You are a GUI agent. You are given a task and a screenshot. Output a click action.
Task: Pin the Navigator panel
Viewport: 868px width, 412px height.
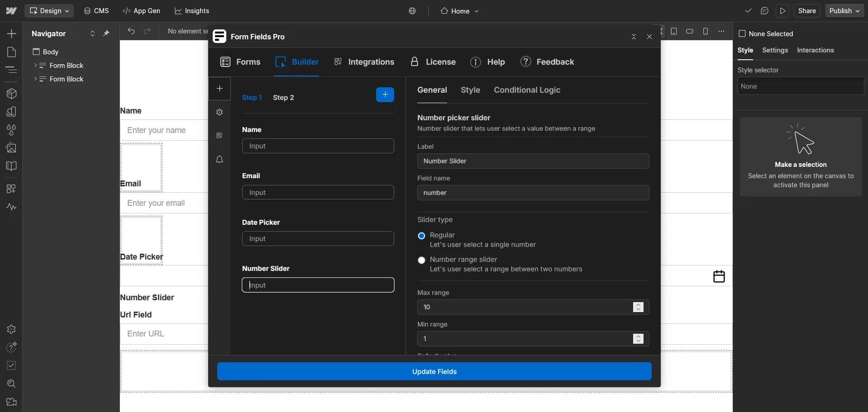point(106,33)
